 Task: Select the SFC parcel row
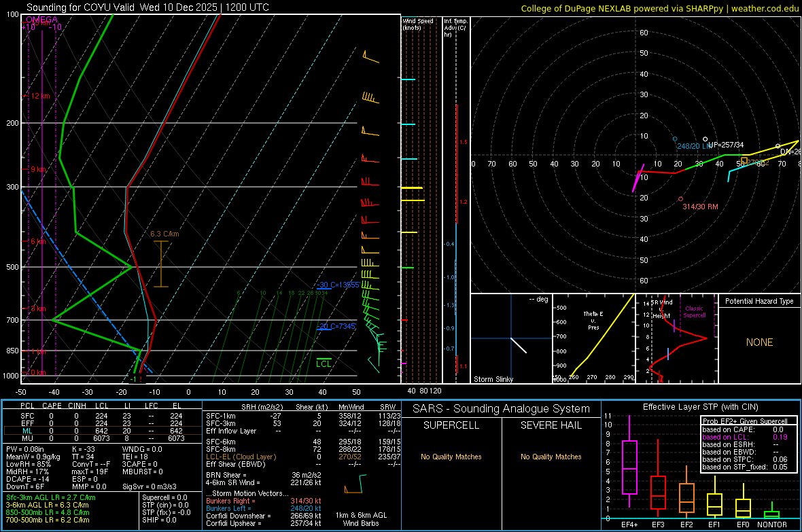pyautogui.click(x=103, y=416)
